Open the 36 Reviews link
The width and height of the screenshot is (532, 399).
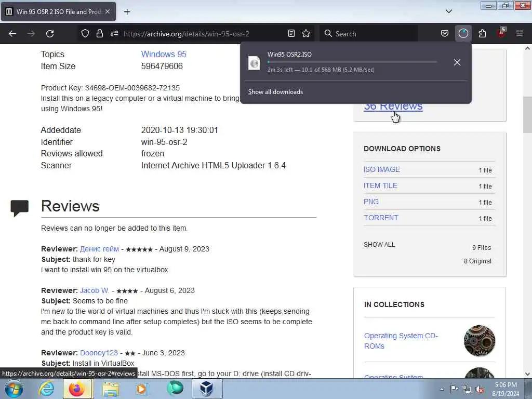pos(393,107)
